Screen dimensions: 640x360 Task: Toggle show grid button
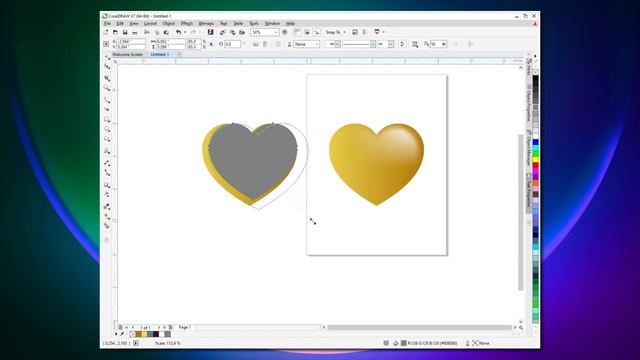pos(307,32)
